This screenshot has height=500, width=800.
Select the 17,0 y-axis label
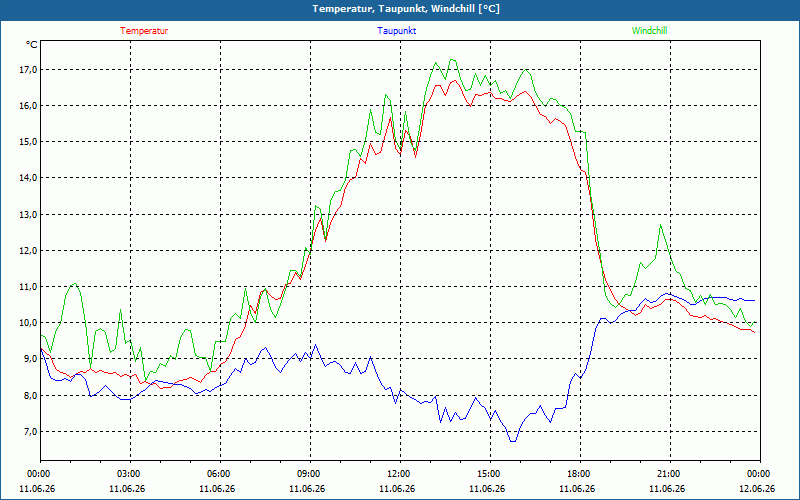click(27, 69)
